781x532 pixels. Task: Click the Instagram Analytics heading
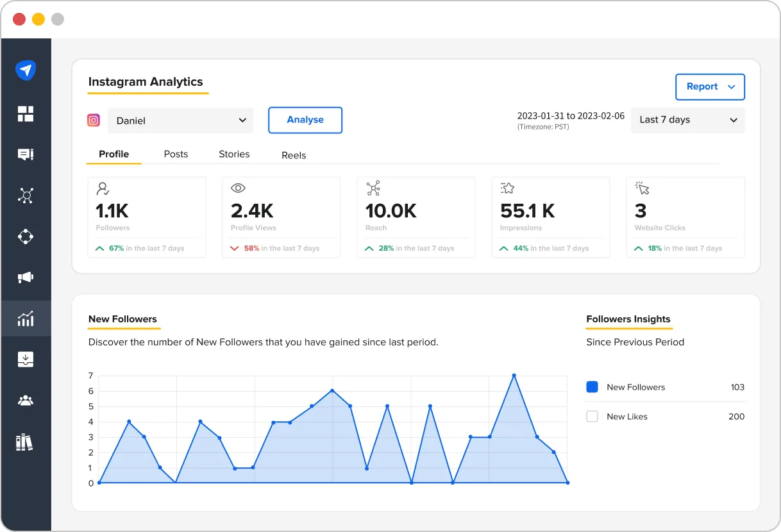coord(146,81)
